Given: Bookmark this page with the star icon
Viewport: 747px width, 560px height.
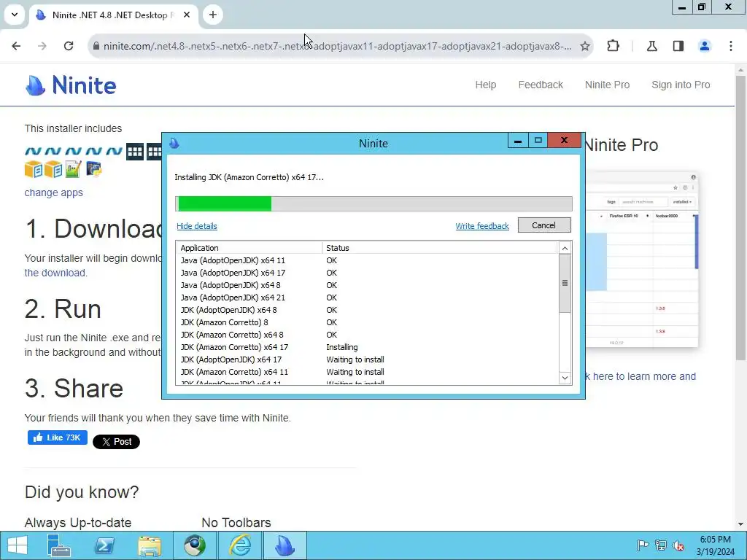Looking at the screenshot, I should pyautogui.click(x=585, y=46).
